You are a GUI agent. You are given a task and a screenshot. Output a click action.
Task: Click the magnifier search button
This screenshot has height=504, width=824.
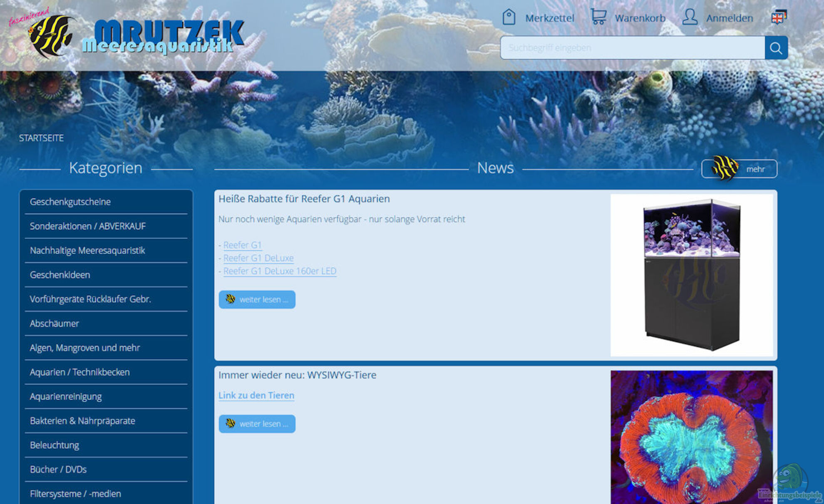pyautogui.click(x=776, y=48)
